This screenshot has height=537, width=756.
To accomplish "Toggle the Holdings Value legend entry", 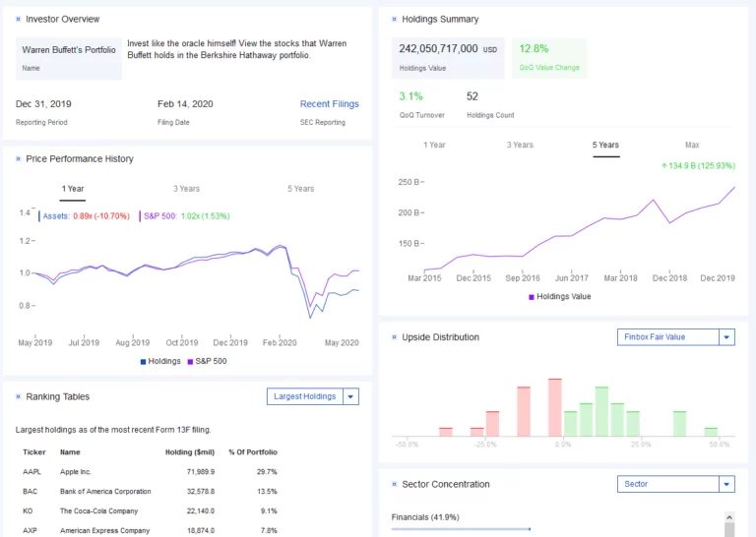I will (560, 296).
